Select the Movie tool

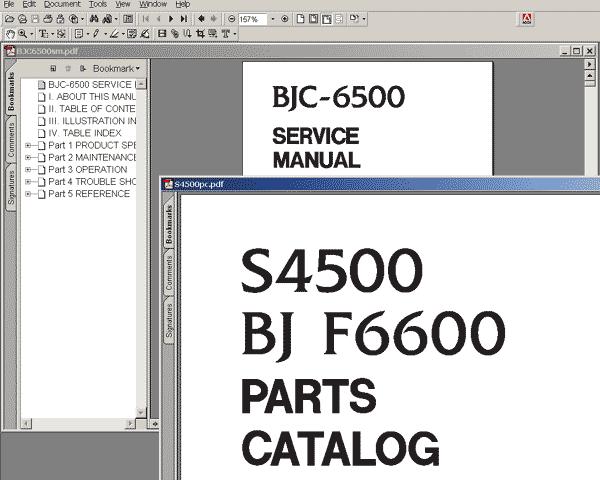click(162, 34)
